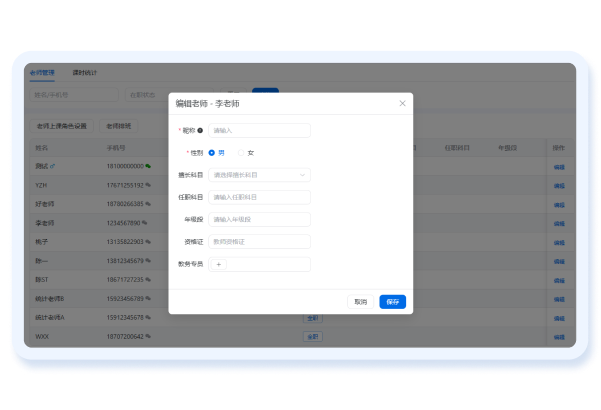Select the 男 gender radio button
601x410 pixels.
212,152
